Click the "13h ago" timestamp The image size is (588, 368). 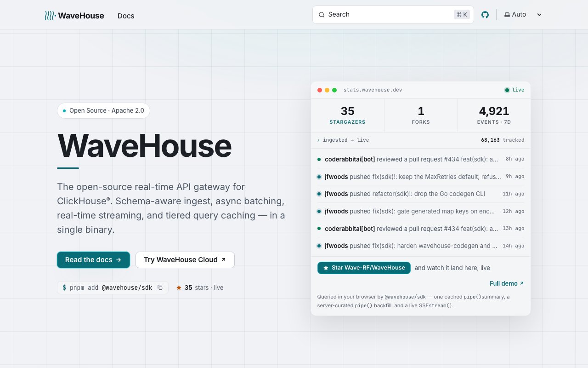click(x=513, y=228)
